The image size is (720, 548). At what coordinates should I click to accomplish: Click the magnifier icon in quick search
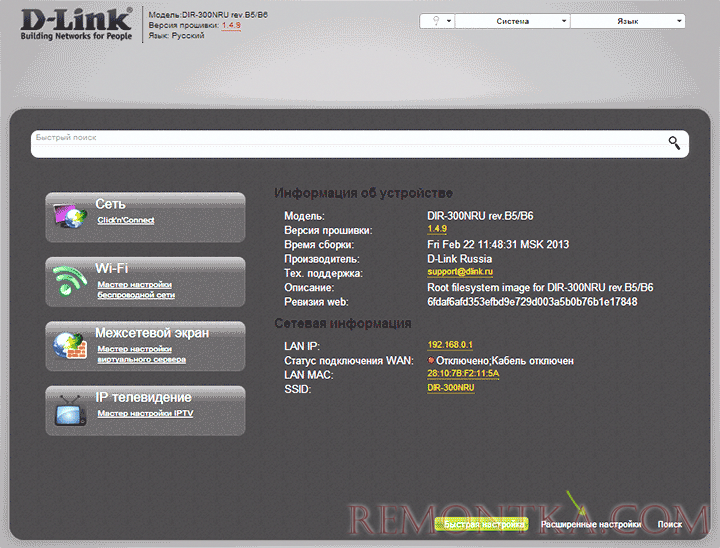674,143
